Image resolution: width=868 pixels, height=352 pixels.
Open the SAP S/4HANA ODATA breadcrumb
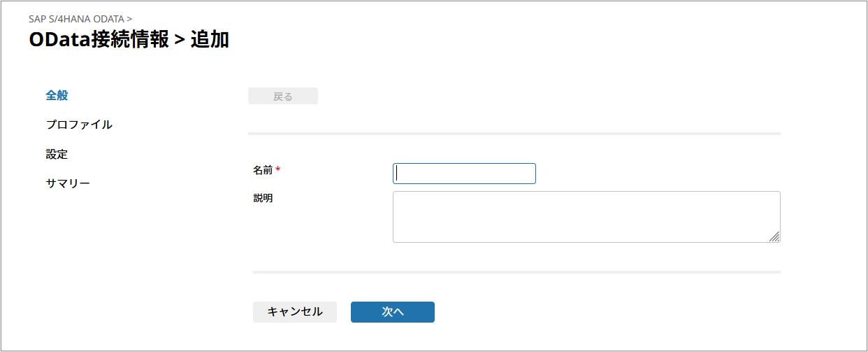(x=76, y=18)
